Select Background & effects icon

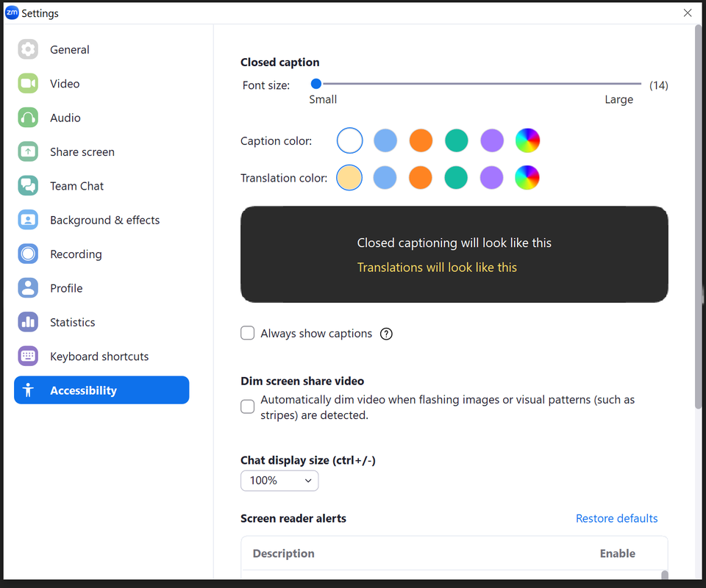click(x=28, y=220)
